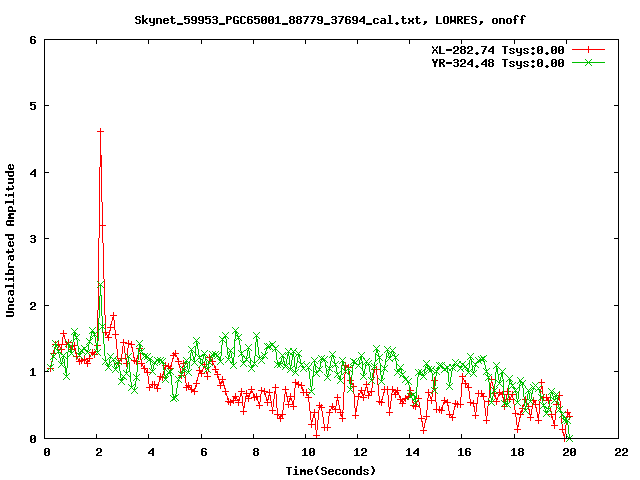The width and height of the screenshot is (640, 480).
Task: Click x-axis tick label 16
Action: pyautogui.click(x=465, y=452)
